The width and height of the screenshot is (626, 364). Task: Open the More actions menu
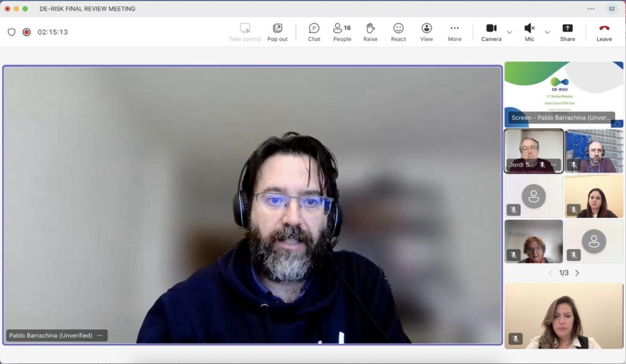(x=454, y=32)
